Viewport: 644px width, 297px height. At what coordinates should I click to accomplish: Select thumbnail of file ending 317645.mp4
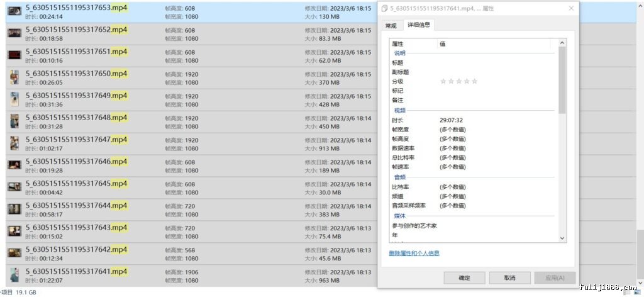[14, 187]
